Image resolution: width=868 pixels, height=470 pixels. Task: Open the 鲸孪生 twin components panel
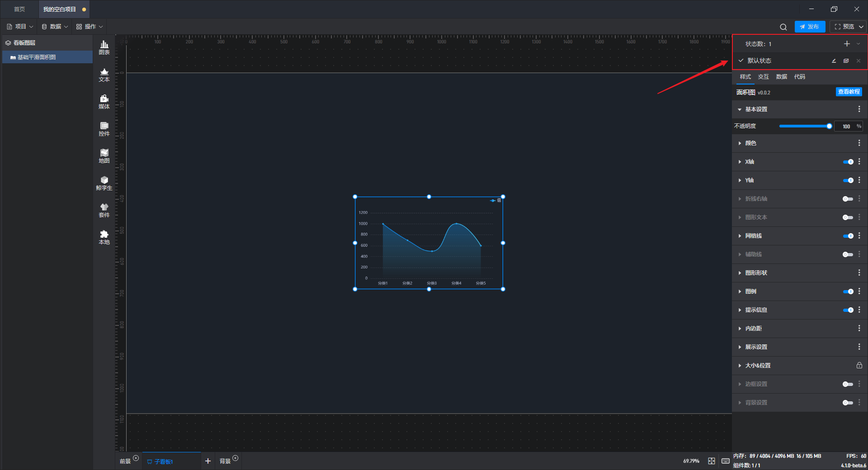point(104,183)
